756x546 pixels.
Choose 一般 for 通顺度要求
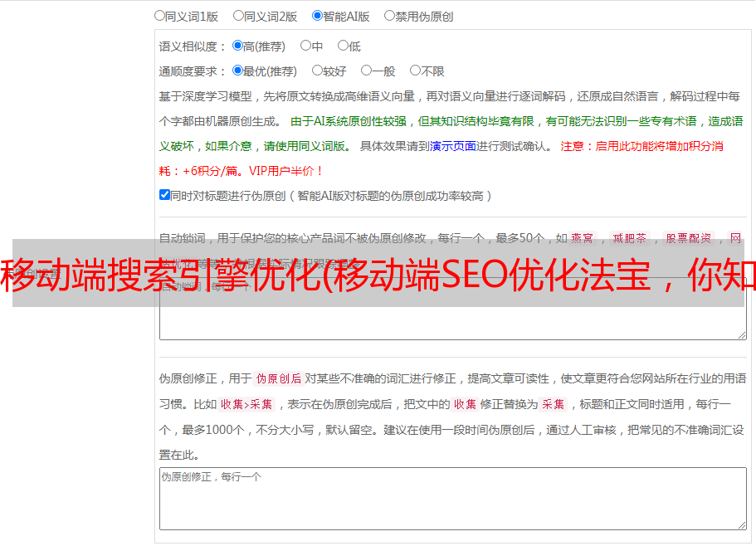pyautogui.click(x=367, y=71)
